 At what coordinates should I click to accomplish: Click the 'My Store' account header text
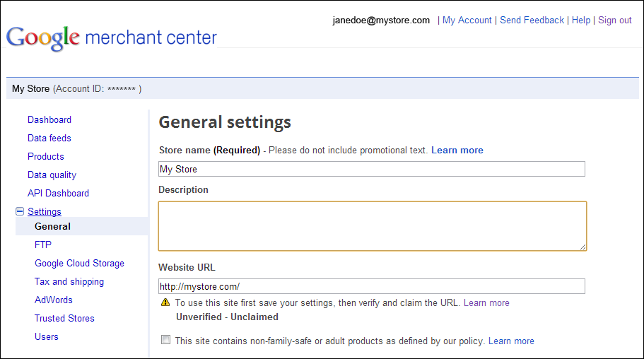click(x=31, y=89)
